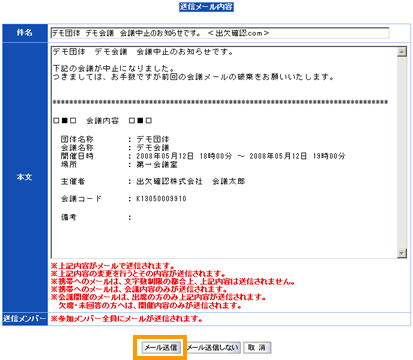413x360 pixels.
Task: Click the 団体名称 line in the body
Action: click(x=115, y=139)
